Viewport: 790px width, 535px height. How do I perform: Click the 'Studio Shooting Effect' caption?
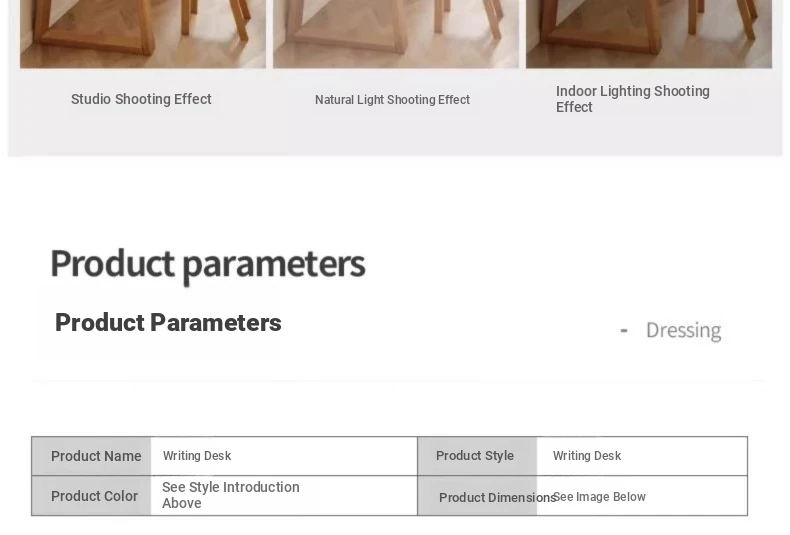pyautogui.click(x=141, y=99)
